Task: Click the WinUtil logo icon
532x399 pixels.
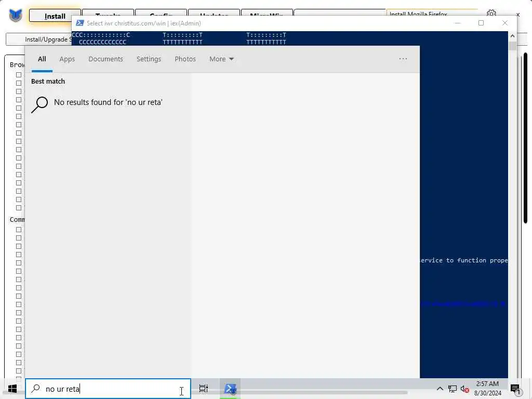Action: coord(15,15)
